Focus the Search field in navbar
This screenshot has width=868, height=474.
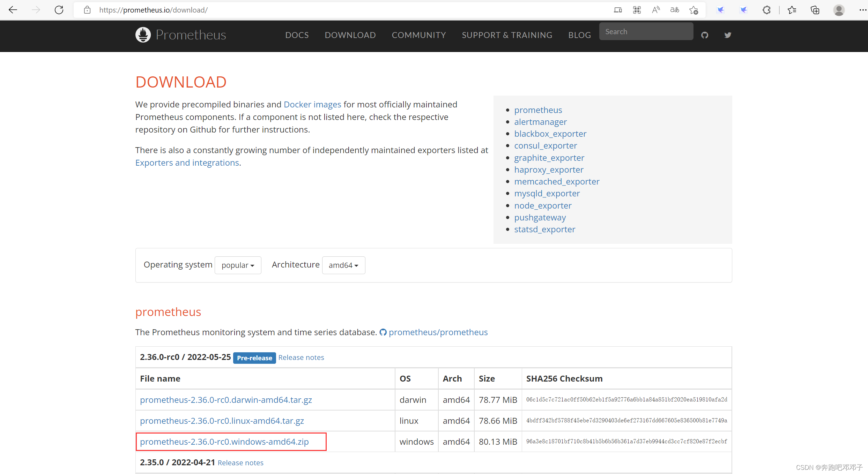click(x=646, y=31)
